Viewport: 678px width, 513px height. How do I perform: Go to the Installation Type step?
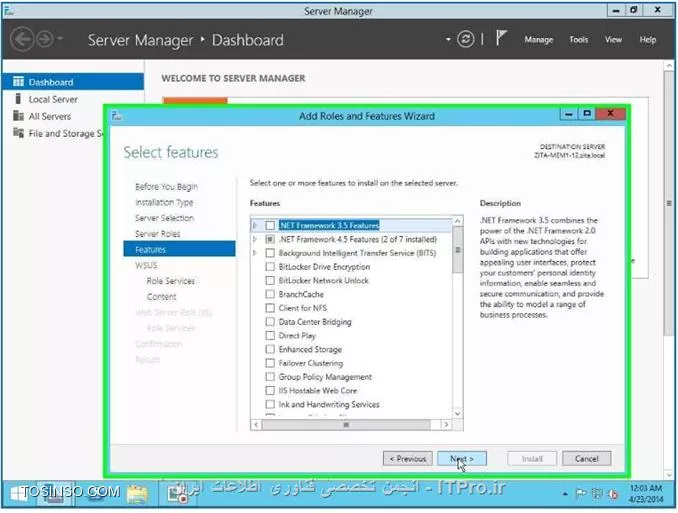(x=164, y=202)
